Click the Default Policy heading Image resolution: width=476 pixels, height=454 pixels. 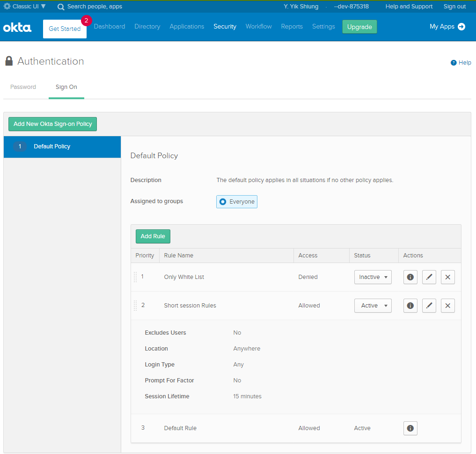[x=154, y=156]
